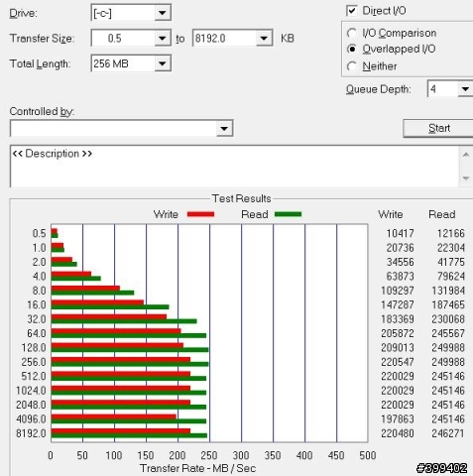Click the write value 220480
Screen dimensions: 473x476
point(398,433)
